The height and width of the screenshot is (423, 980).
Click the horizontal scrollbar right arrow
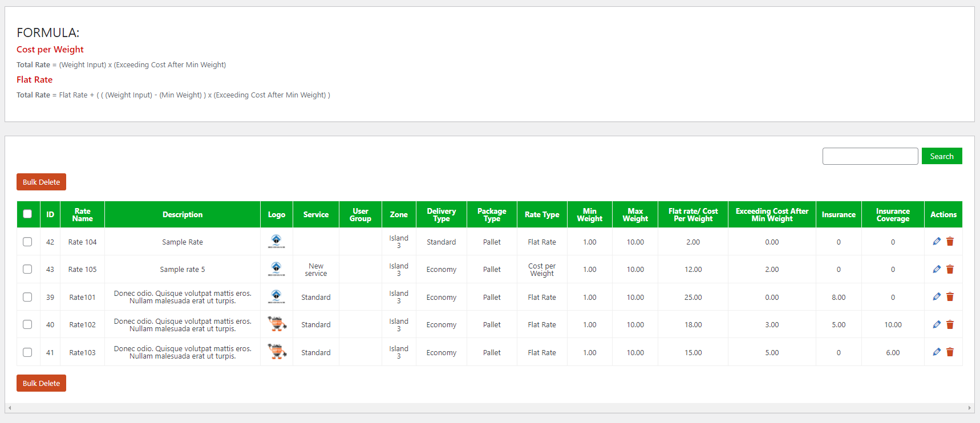(x=970, y=408)
